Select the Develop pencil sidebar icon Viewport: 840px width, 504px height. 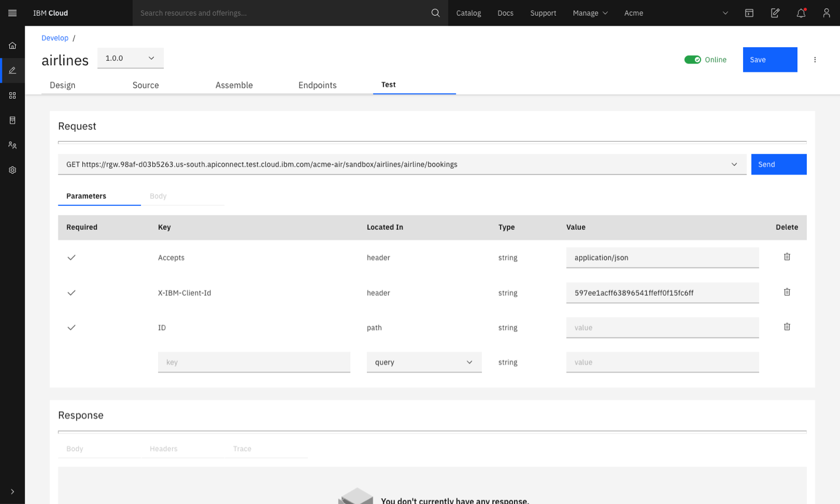click(x=12, y=71)
